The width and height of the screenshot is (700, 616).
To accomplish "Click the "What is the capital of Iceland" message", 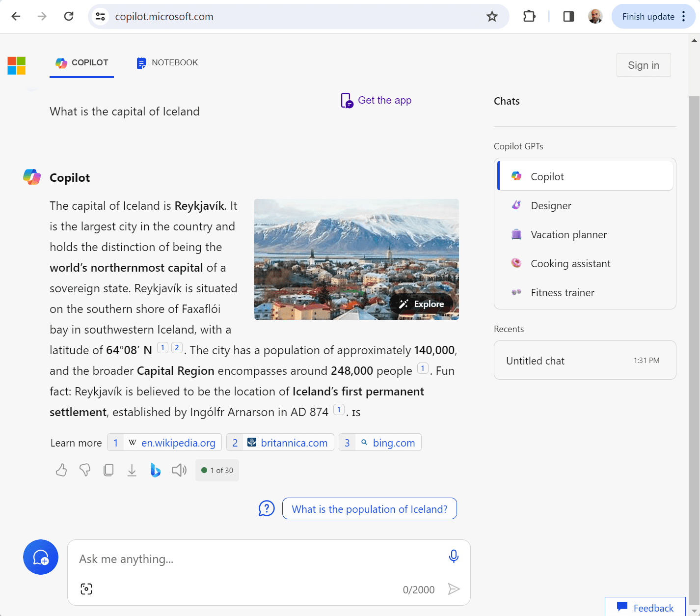I will [x=125, y=112].
